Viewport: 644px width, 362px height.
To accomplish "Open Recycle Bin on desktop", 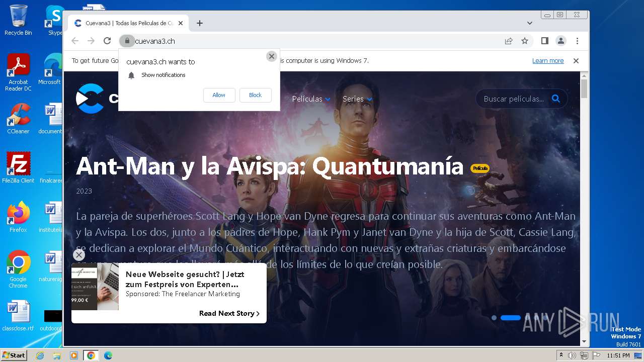I will coord(18,20).
